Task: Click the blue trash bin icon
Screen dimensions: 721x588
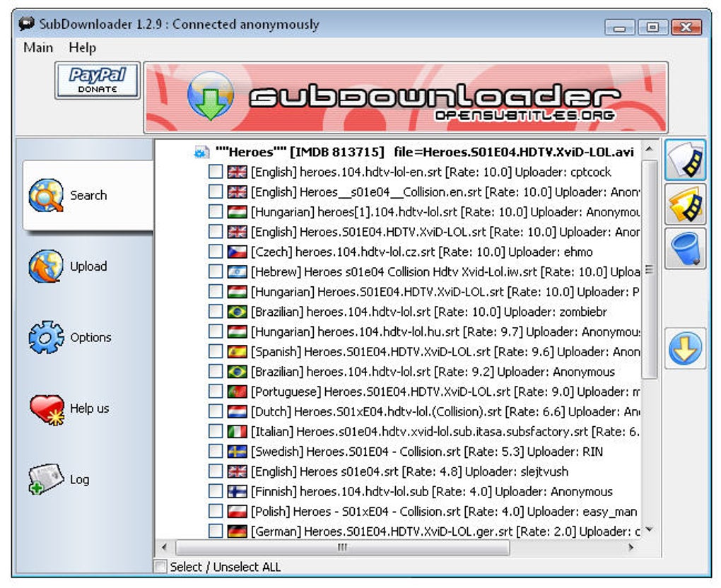Action: 685,249
